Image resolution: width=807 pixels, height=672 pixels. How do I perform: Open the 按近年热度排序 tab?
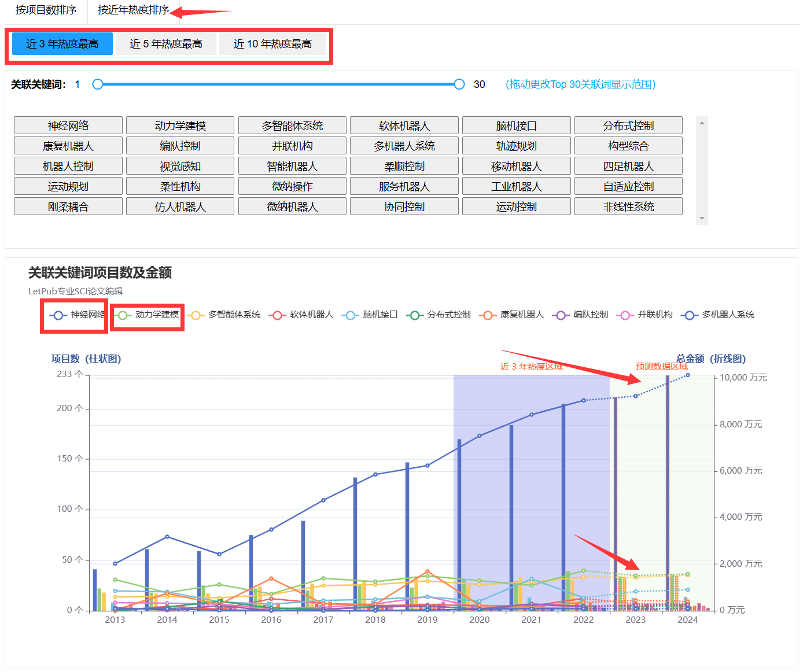point(133,10)
